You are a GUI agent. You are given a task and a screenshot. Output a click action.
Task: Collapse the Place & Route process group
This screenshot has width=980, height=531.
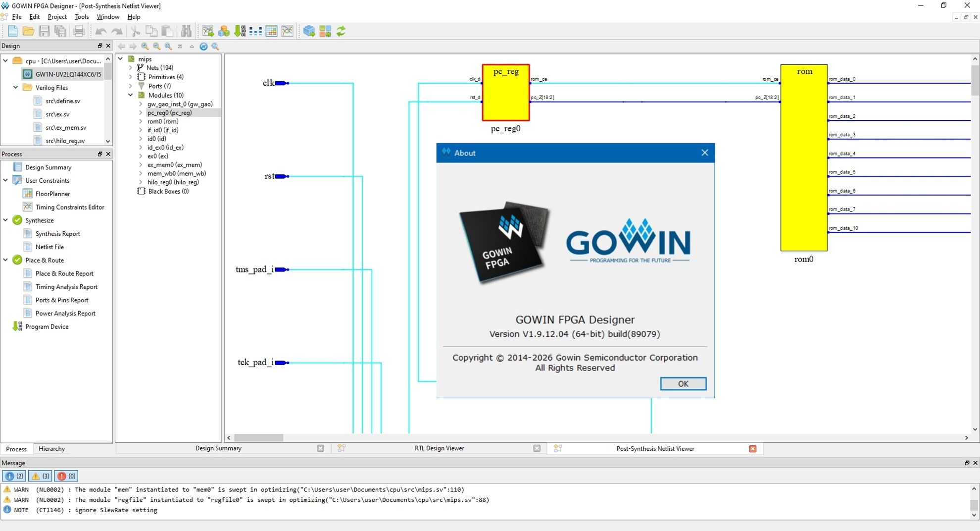(5, 260)
